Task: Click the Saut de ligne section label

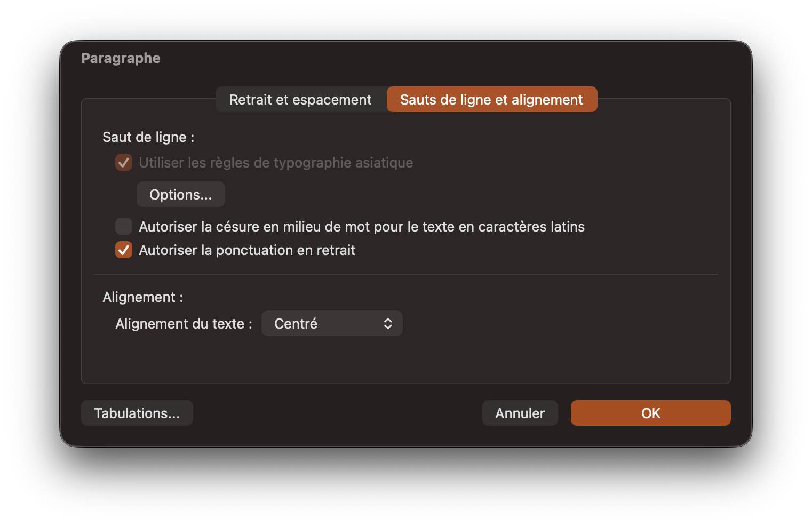Action: tap(148, 137)
